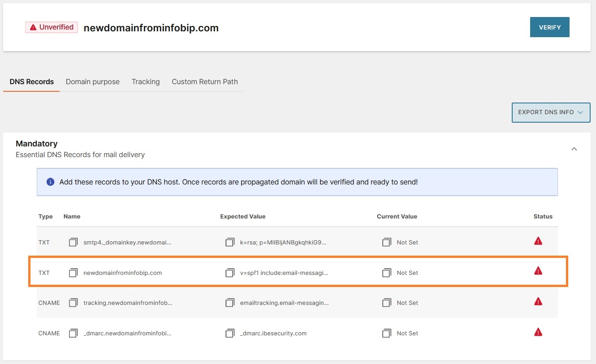Open the EXPORT DNS INFO dropdown

coord(551,112)
